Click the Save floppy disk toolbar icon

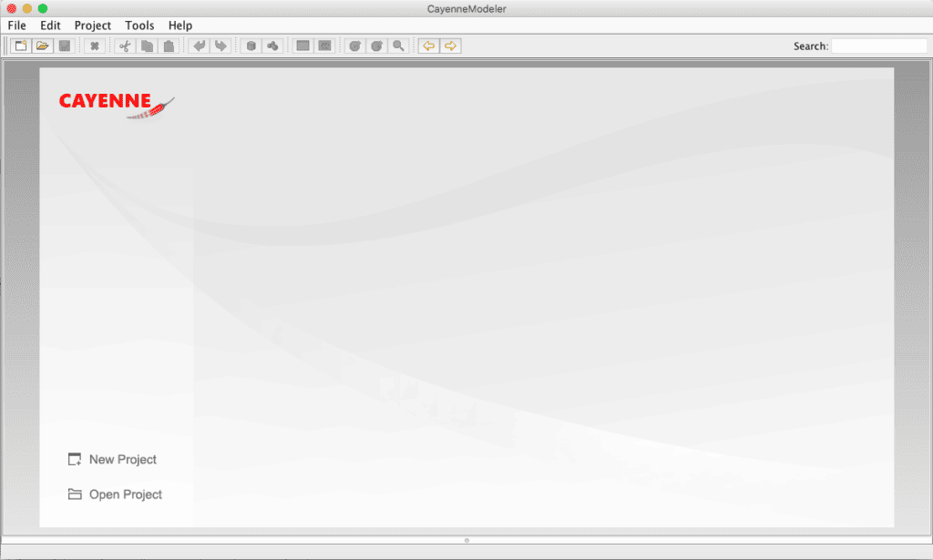click(64, 46)
